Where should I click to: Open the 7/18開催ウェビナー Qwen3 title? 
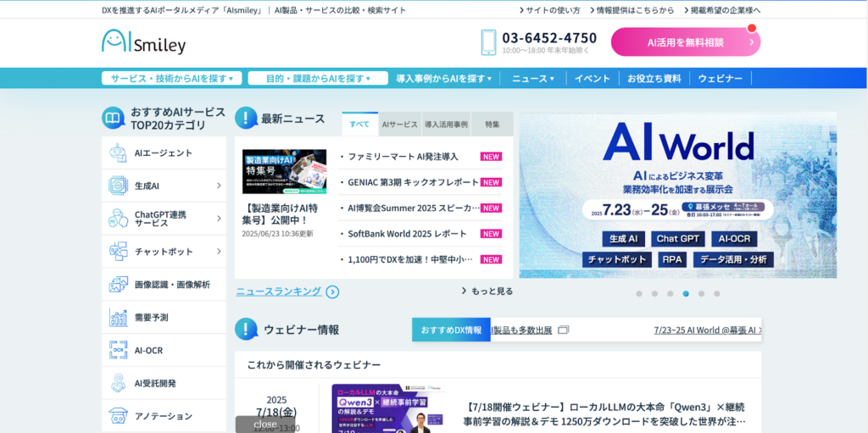(x=604, y=414)
